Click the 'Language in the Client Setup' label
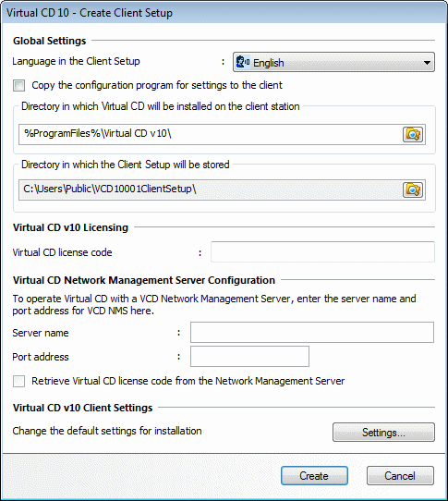This screenshot has height=501, width=448. click(76, 61)
